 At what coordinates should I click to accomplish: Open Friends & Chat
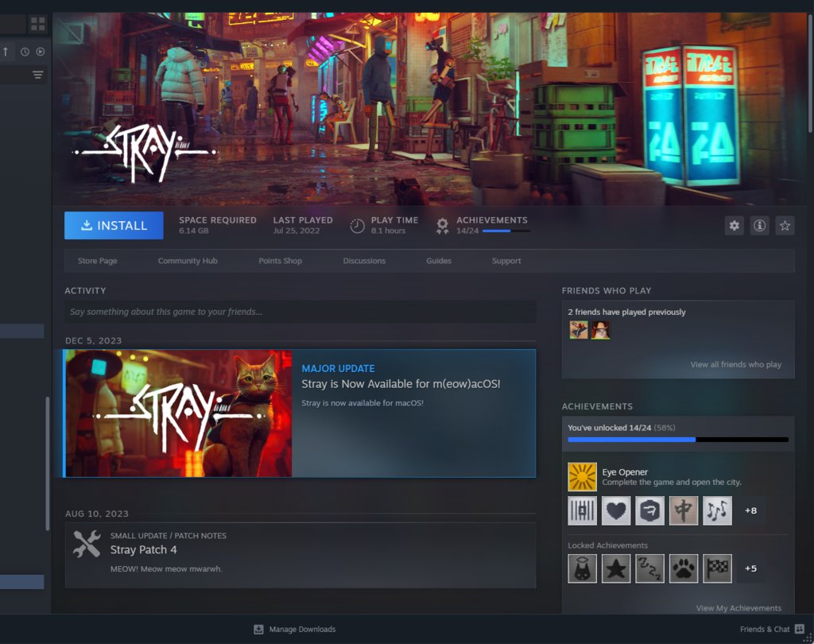[x=765, y=630]
